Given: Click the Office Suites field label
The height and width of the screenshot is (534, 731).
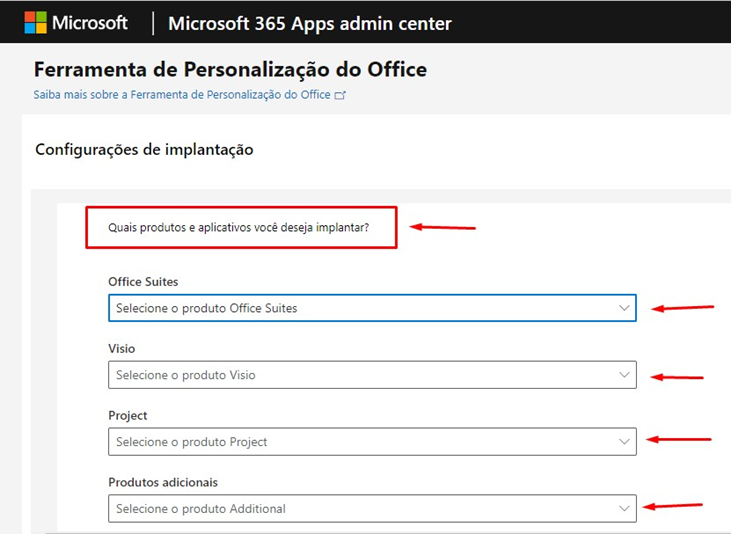Looking at the screenshot, I should pyautogui.click(x=143, y=282).
